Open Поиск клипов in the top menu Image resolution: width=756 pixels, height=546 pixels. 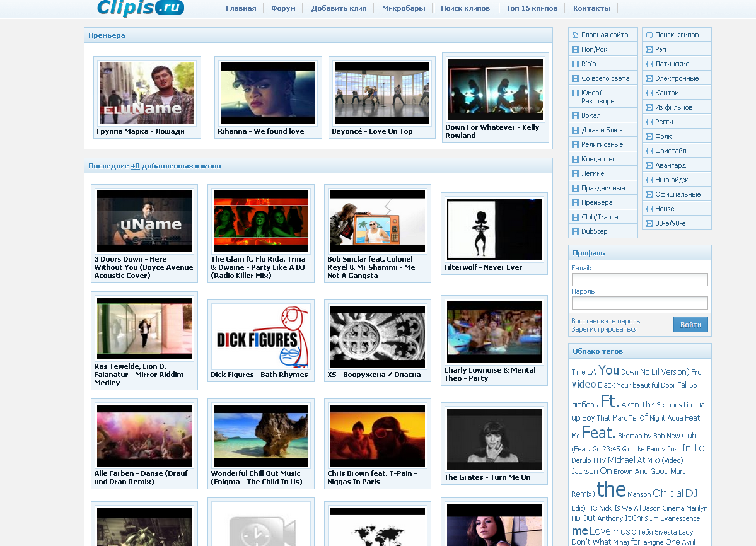click(x=465, y=8)
